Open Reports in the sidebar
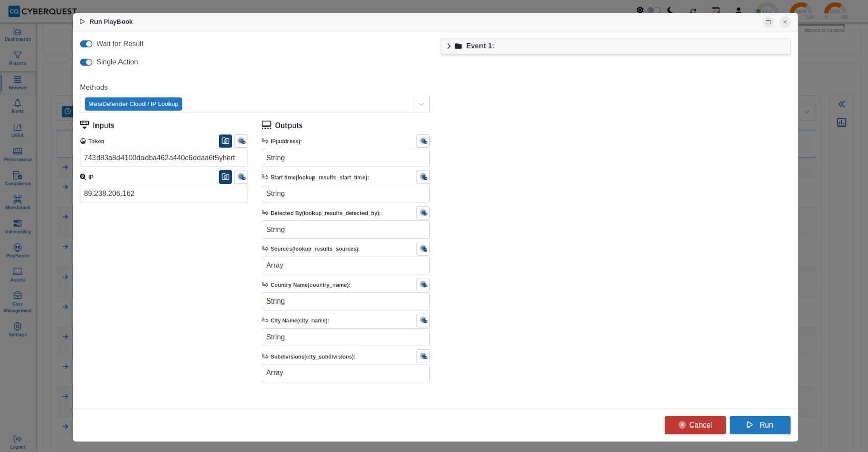The height and width of the screenshot is (452, 868). click(18, 59)
